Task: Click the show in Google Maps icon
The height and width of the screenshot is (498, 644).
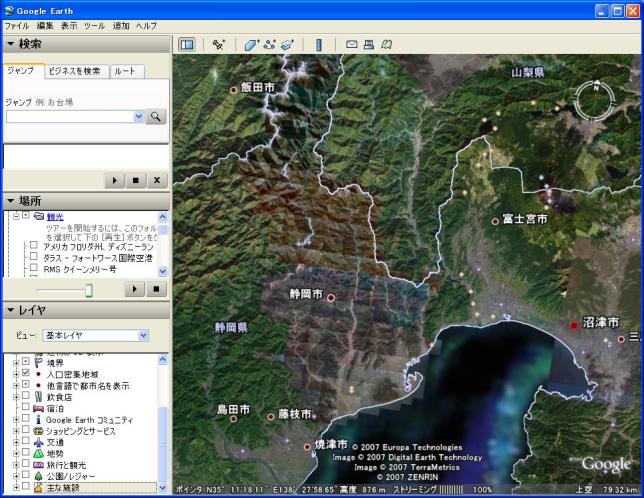Action: [386, 44]
